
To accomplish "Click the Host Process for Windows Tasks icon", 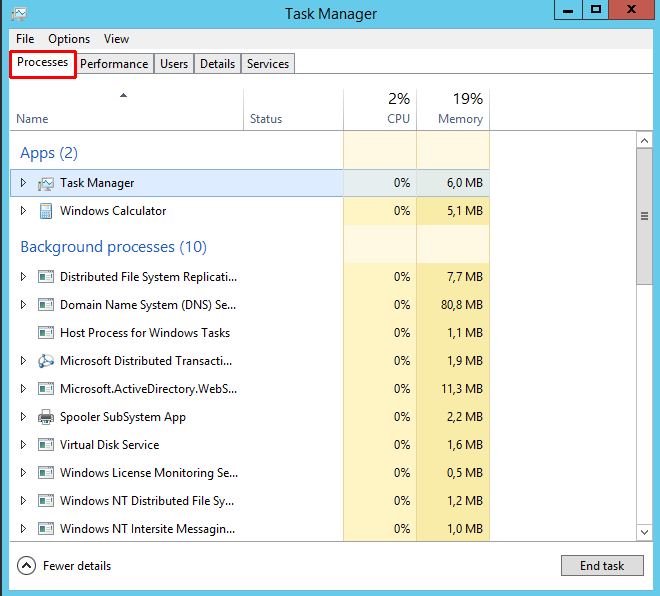I will pos(46,333).
